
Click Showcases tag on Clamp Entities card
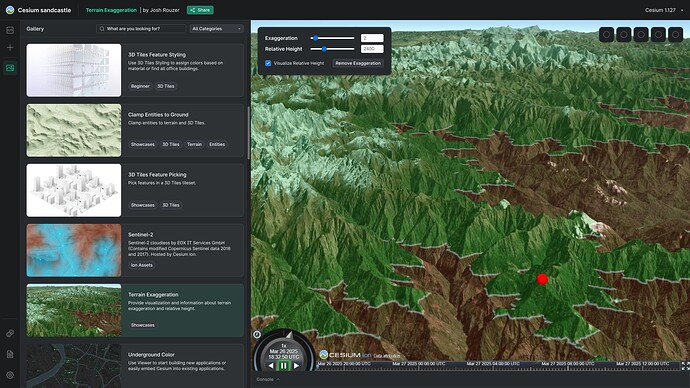[x=143, y=144]
